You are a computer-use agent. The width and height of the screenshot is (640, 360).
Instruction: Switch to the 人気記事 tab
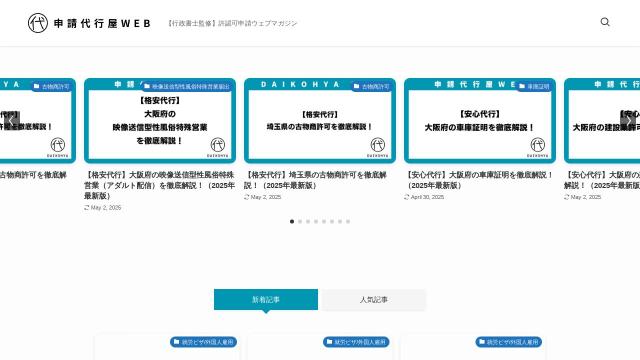point(374,300)
